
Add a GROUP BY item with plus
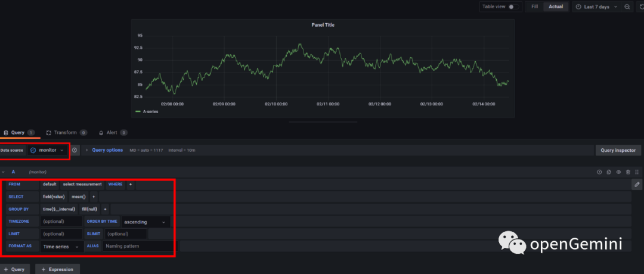tap(105, 209)
